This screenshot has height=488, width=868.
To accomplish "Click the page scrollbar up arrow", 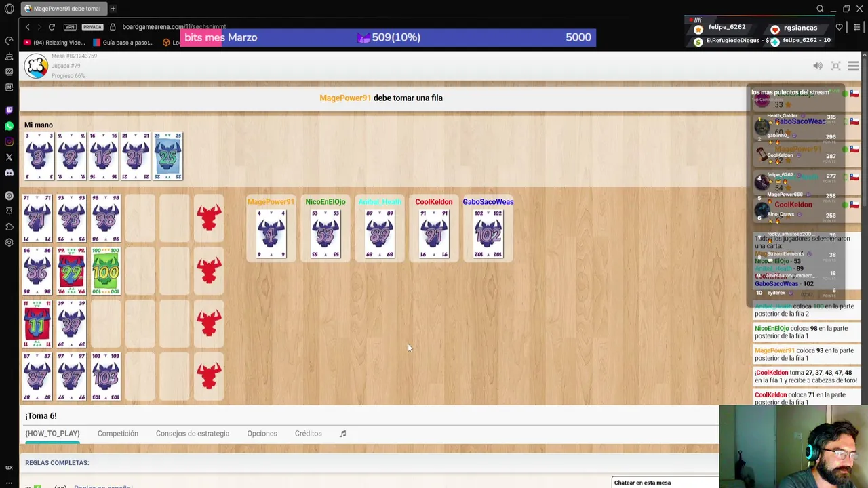I will click(x=865, y=56).
